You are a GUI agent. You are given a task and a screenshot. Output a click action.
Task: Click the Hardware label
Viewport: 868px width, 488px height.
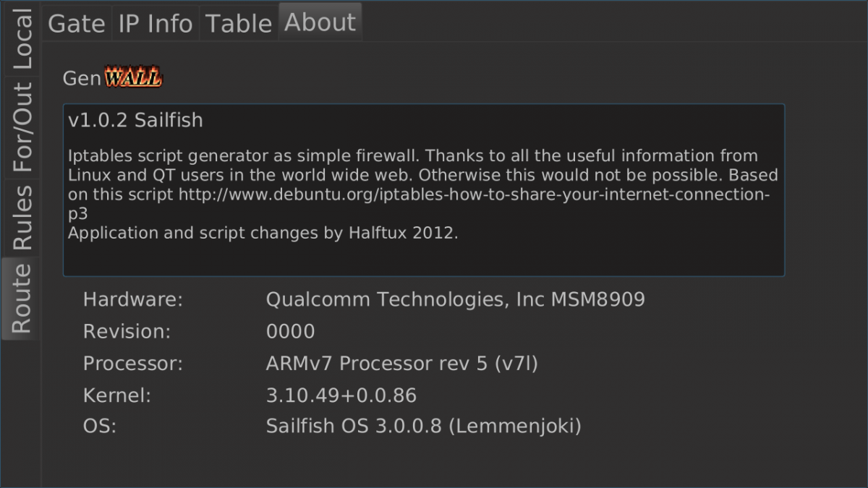tap(133, 299)
